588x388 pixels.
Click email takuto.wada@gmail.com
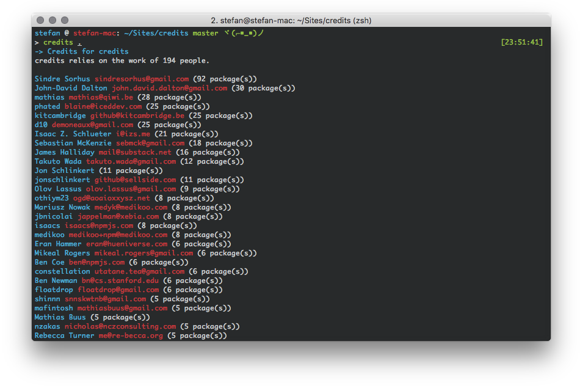click(x=131, y=161)
